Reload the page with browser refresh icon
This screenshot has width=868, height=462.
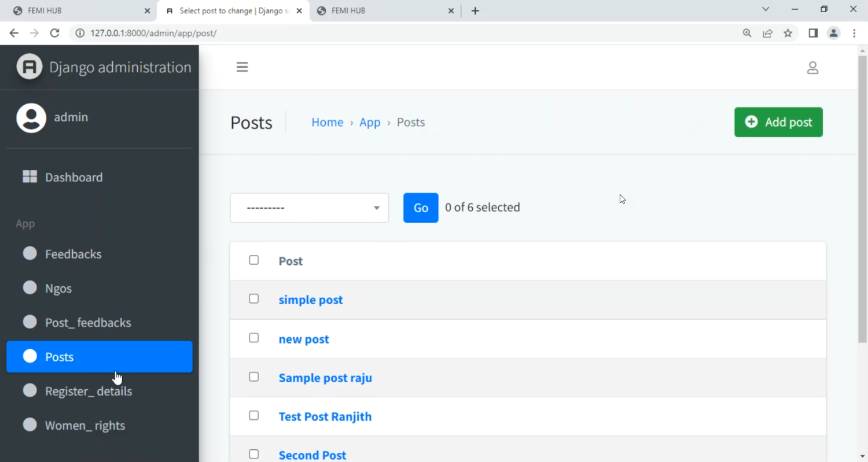tap(54, 33)
